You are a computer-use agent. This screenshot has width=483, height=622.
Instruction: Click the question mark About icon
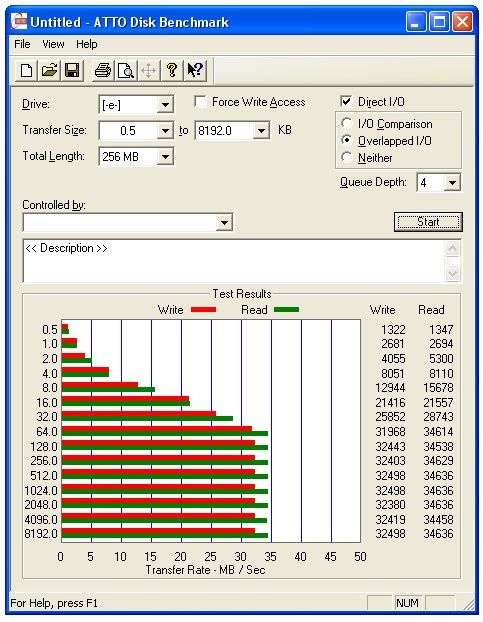coord(172,71)
